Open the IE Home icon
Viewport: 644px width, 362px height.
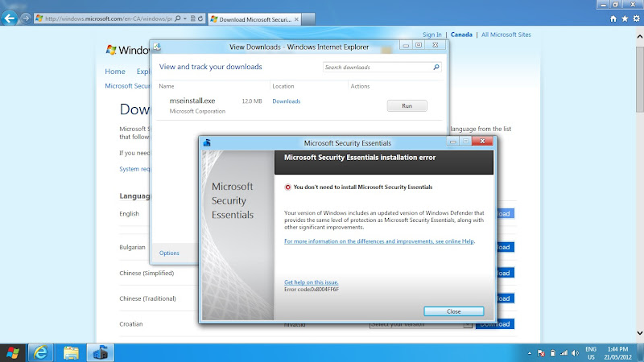coord(613,19)
